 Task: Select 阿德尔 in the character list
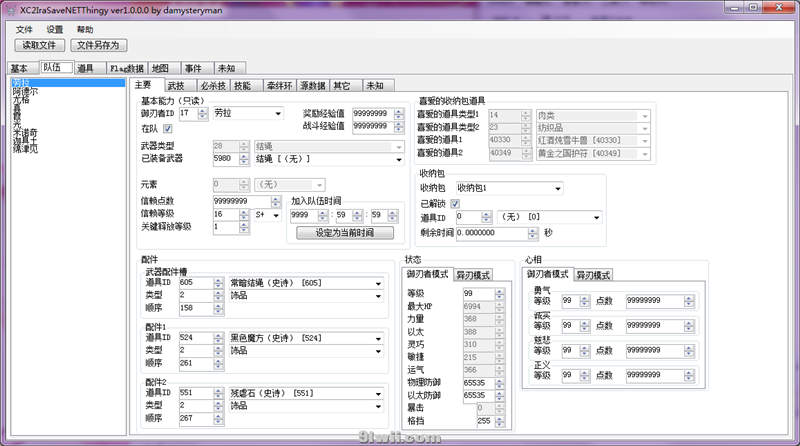25,91
